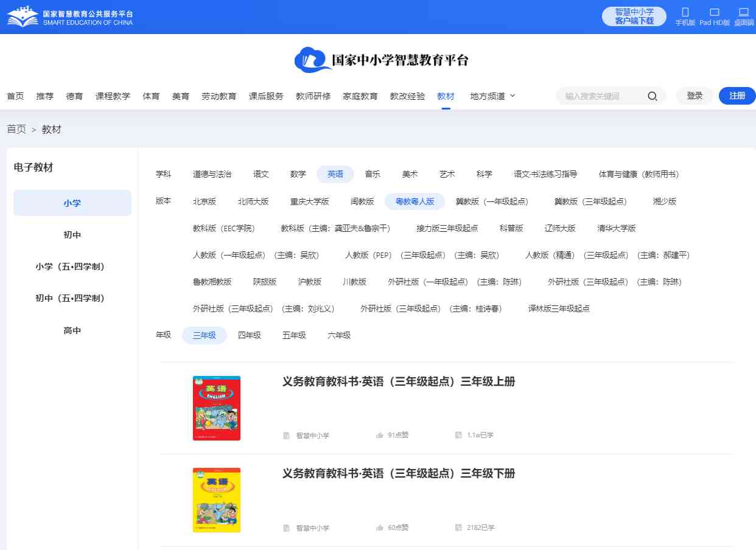This screenshot has width=756, height=550.
Task: Go to the 家庭教育 section
Action: click(x=360, y=96)
